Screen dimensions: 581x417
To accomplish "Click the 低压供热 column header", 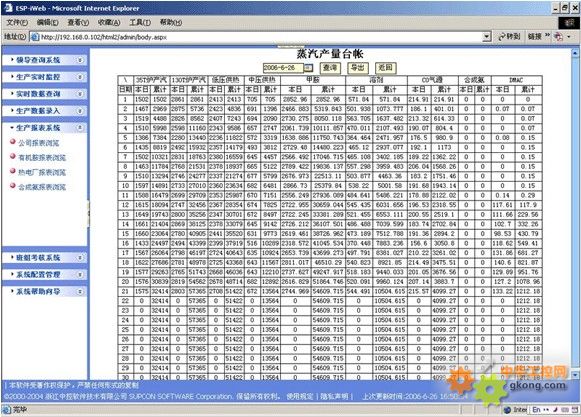I will (226, 80).
